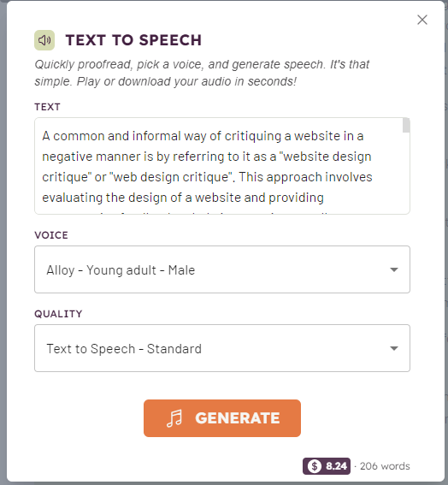Select the Text to Speech - Standard field
The width and height of the screenshot is (448, 485).
click(x=222, y=348)
